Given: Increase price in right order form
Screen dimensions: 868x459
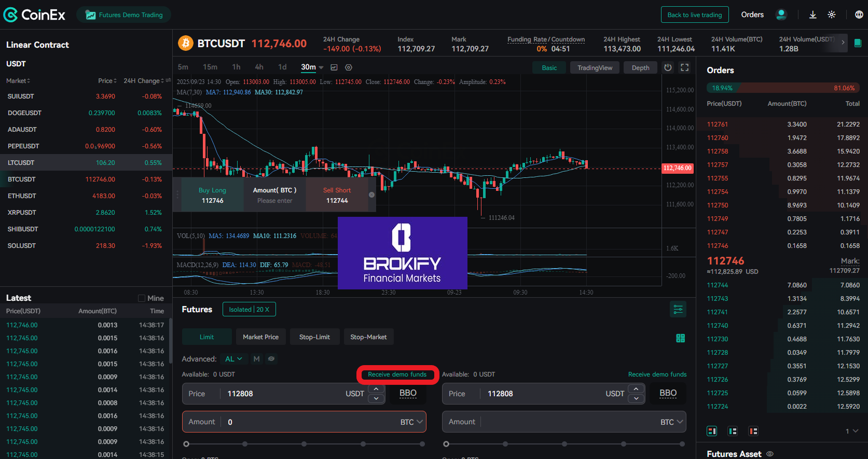Looking at the screenshot, I should (636, 388).
